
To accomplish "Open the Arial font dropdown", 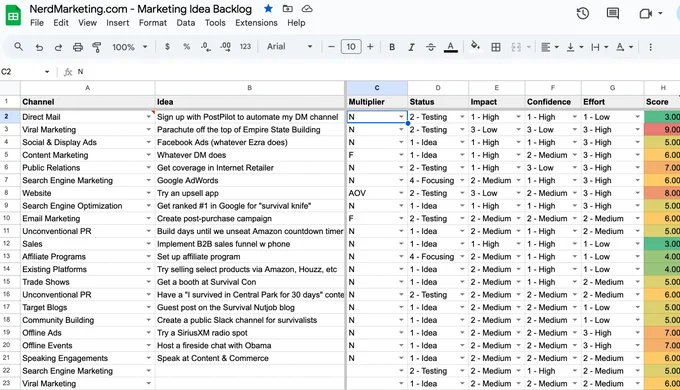I will [289, 46].
